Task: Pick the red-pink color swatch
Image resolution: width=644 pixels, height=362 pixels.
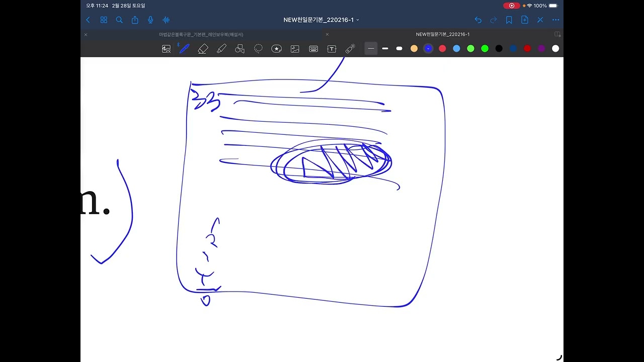Action: coord(442,49)
